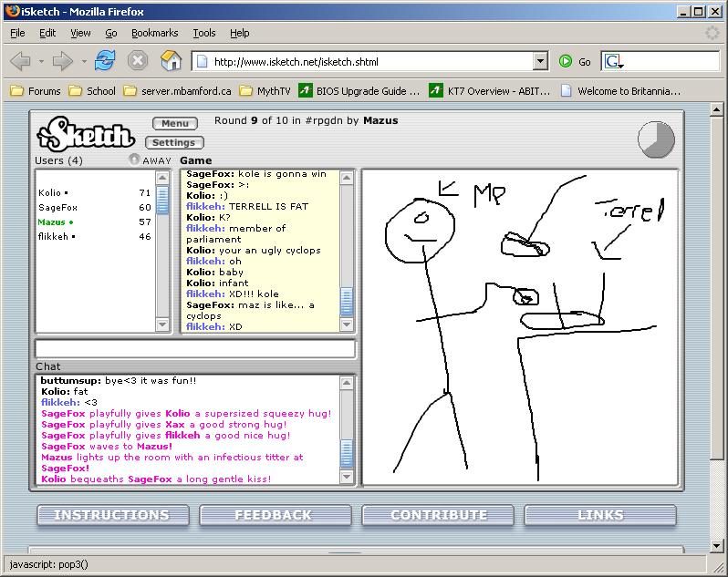Select user Kolio in Users list
Screen dimensions: 728x577
point(50,193)
